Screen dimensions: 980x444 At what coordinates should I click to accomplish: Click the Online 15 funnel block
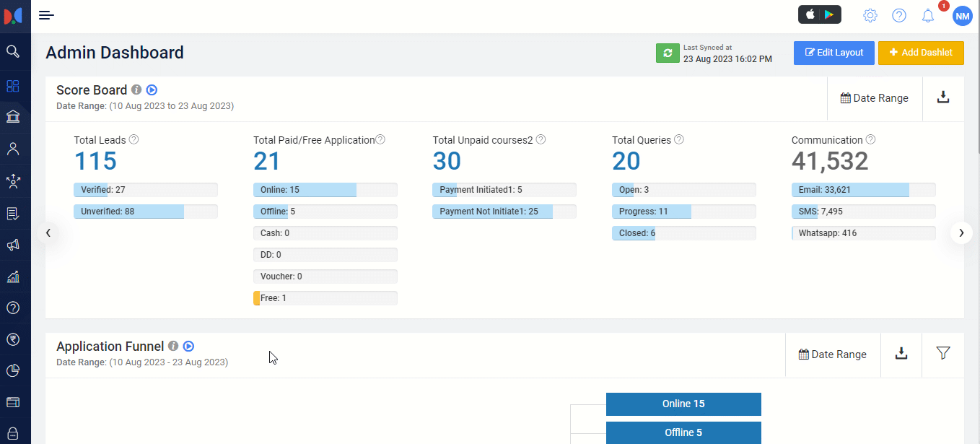683,404
